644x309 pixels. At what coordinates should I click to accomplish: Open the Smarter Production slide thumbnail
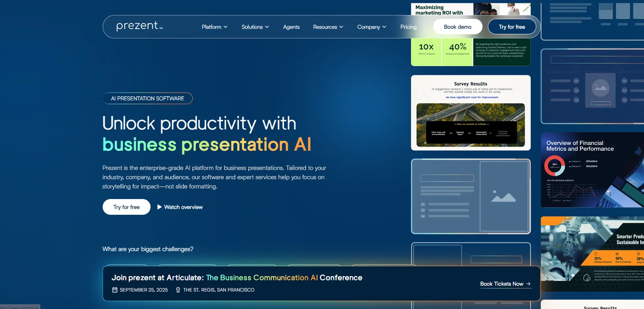(x=592, y=254)
